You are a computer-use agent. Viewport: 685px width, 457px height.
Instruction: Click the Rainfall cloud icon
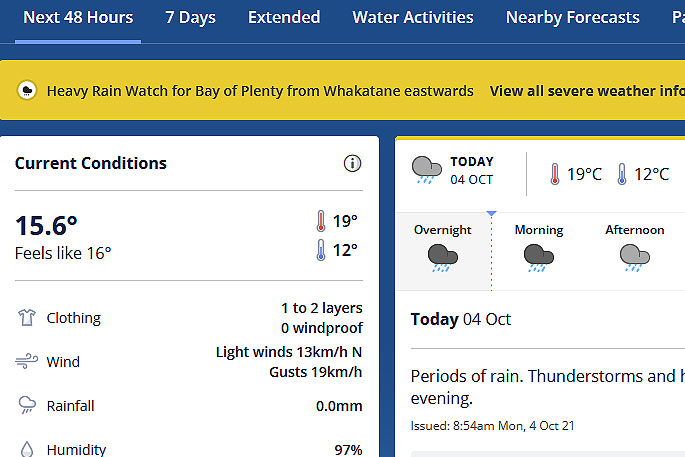(x=27, y=405)
